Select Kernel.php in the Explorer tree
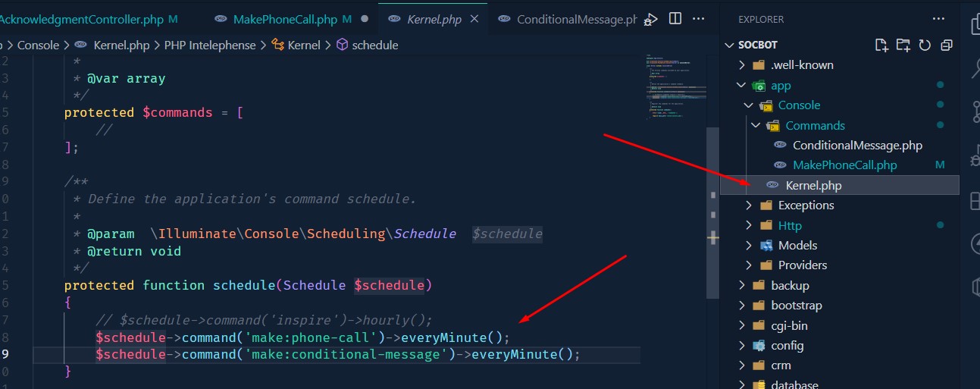This screenshot has height=389, width=980. point(813,185)
